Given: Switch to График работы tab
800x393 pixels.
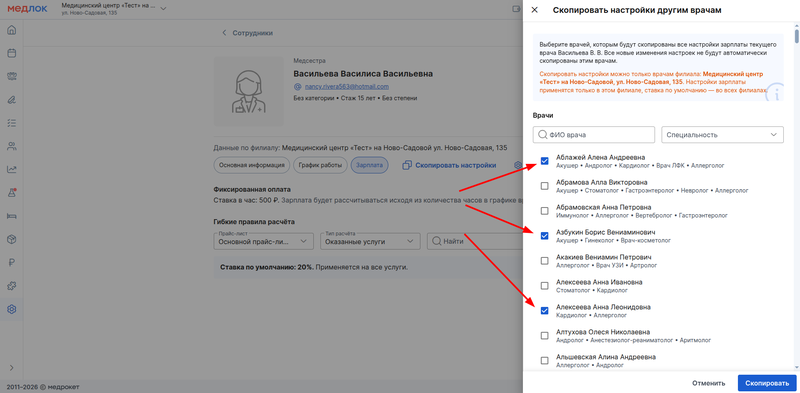Looking at the screenshot, I should pos(321,165).
